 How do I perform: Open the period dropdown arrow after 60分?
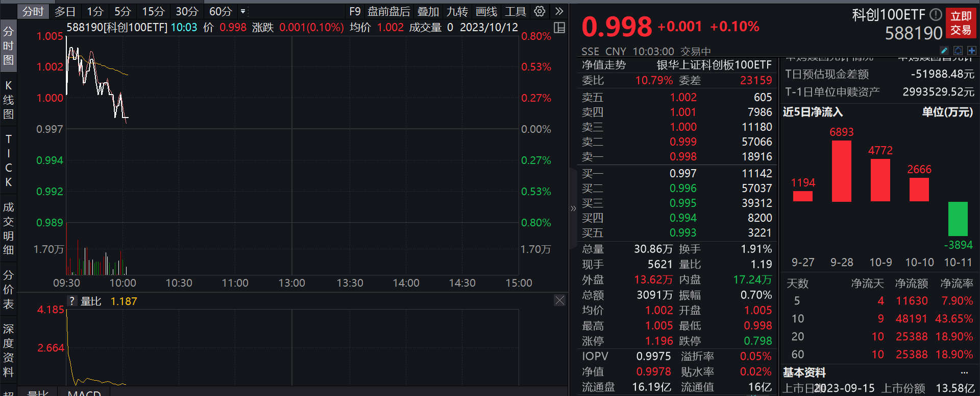tap(243, 11)
